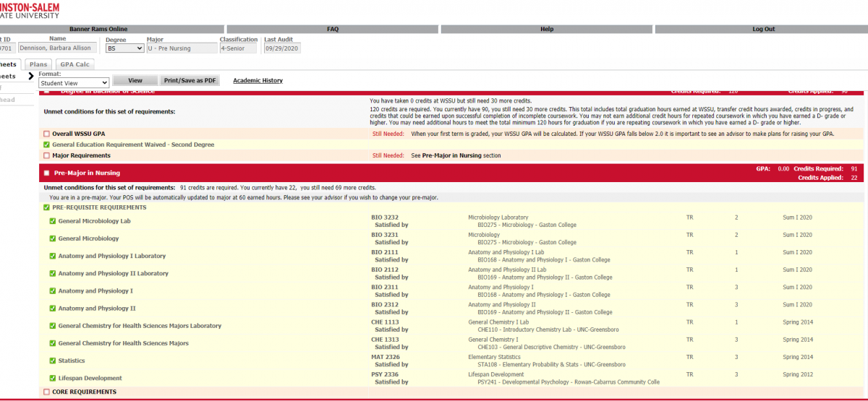The image size is (868, 401).
Task: Click the Last Audit field 09/29/2020
Action: (281, 48)
